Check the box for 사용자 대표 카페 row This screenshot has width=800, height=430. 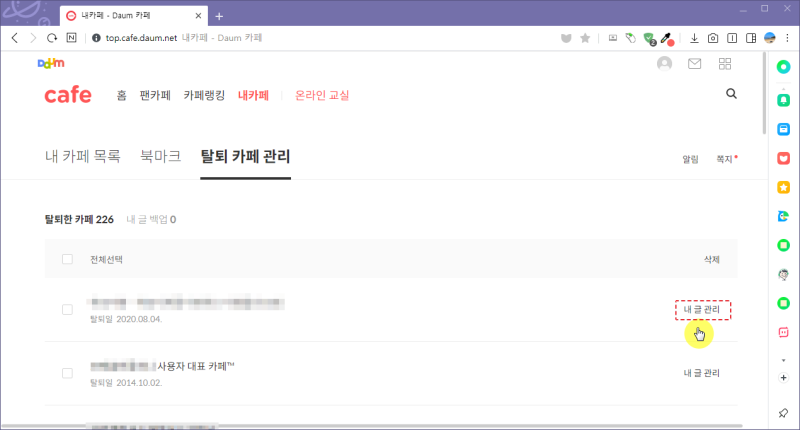67,373
